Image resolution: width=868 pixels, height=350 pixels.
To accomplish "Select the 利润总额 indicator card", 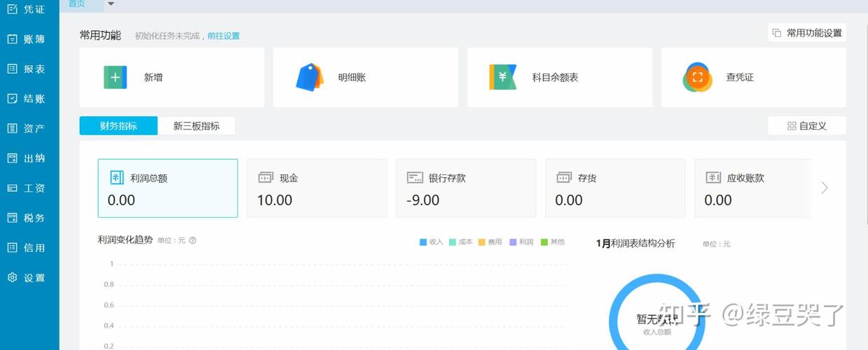I will 167,188.
